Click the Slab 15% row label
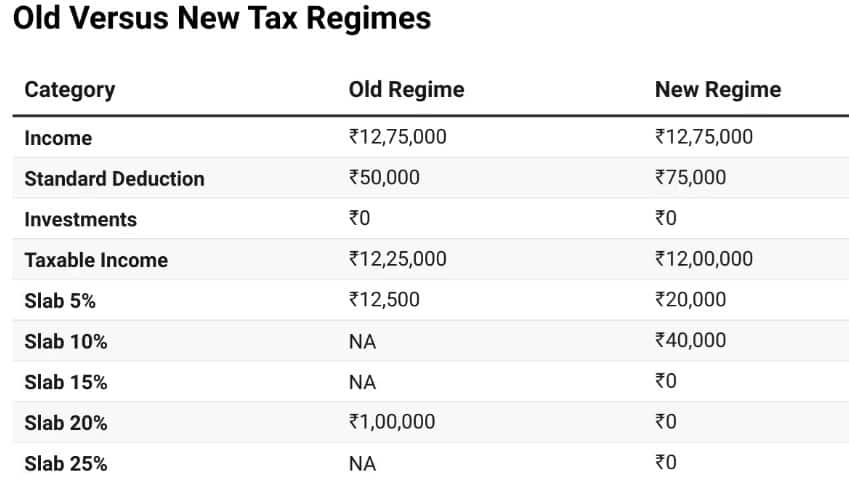This screenshot has width=849, height=478. click(x=66, y=382)
